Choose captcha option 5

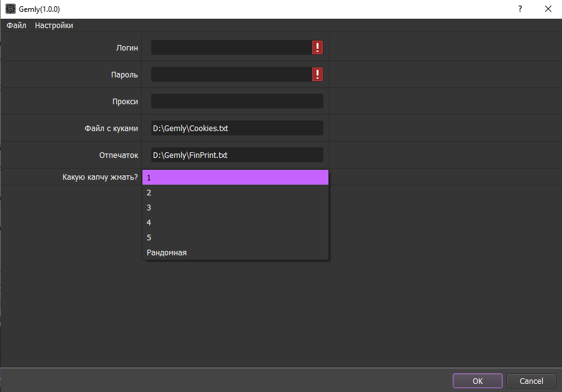235,238
